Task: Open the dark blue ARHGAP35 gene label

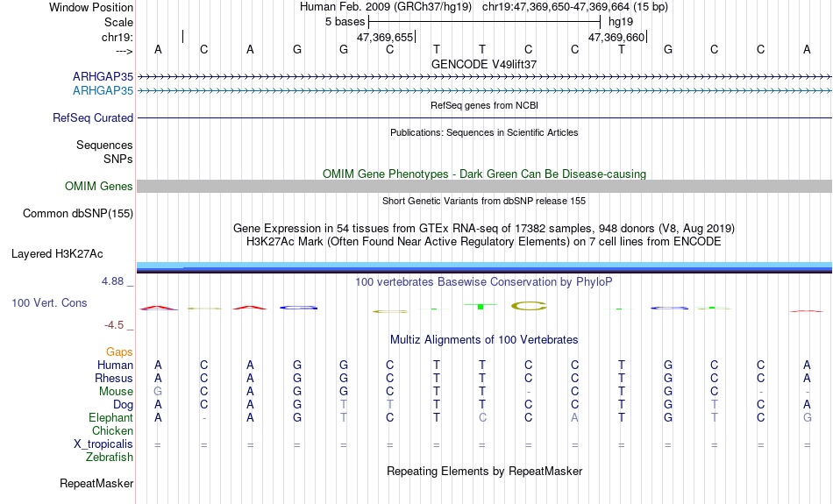Action: pyautogui.click(x=103, y=76)
